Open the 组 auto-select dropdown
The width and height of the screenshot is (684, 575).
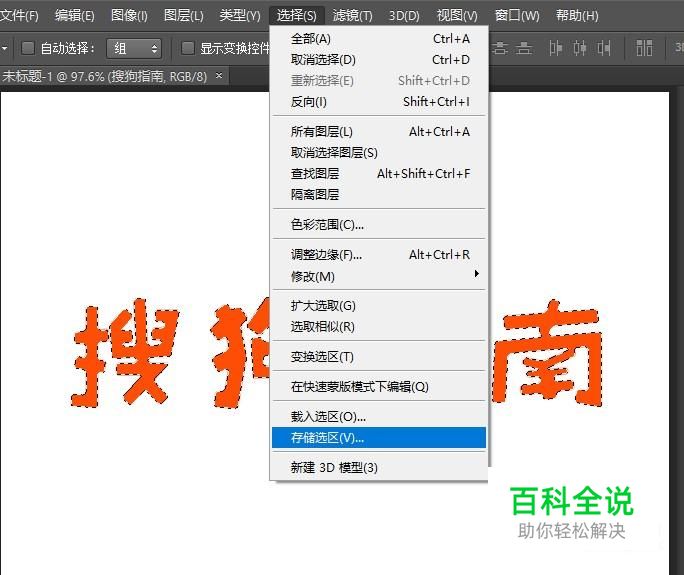pos(134,48)
